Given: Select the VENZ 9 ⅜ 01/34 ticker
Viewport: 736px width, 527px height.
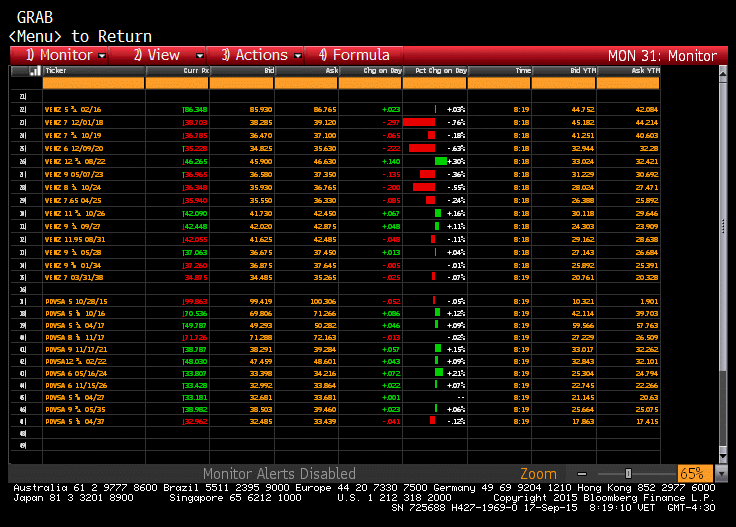Looking at the screenshot, I should pos(73,265).
